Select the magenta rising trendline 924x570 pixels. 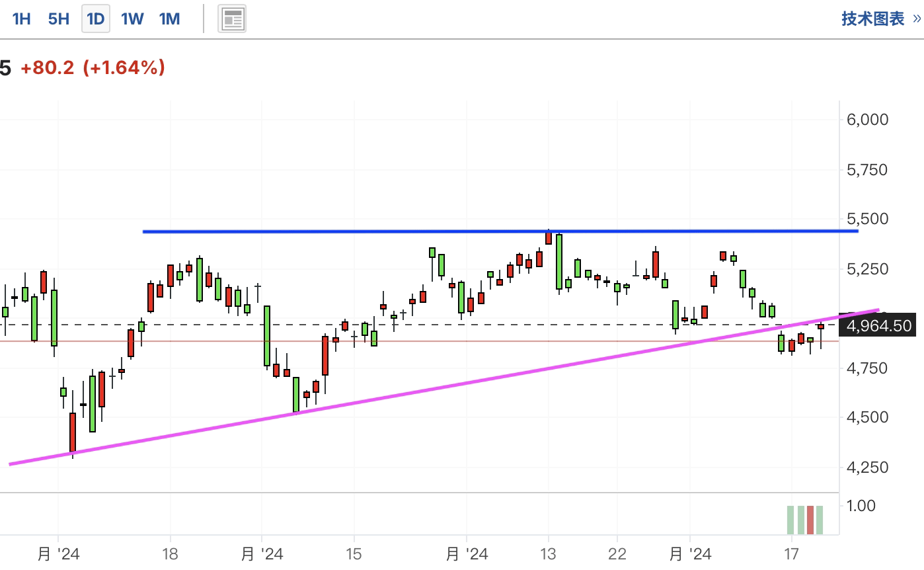pos(444,387)
